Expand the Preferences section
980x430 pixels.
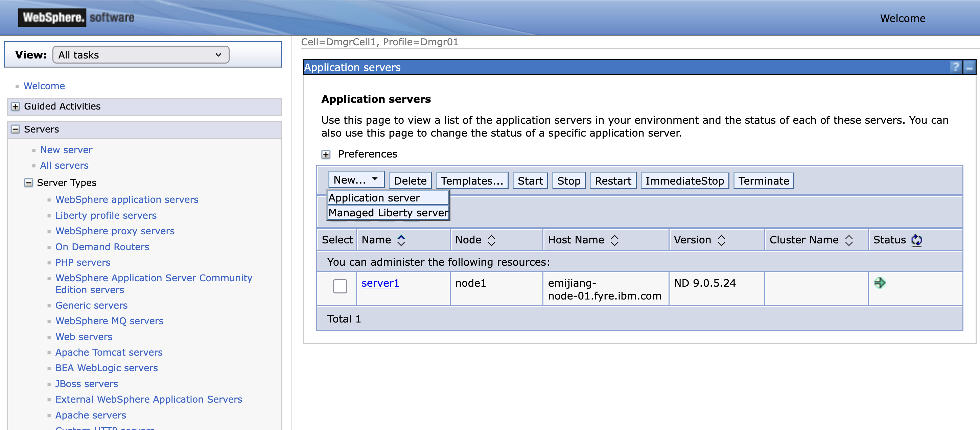[x=326, y=154]
